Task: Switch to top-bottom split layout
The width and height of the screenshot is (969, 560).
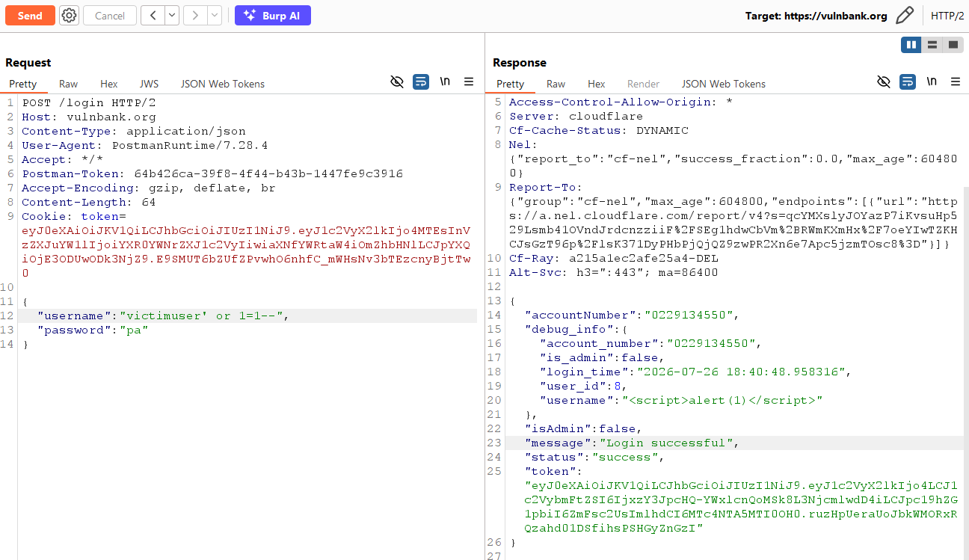Action: [x=932, y=45]
